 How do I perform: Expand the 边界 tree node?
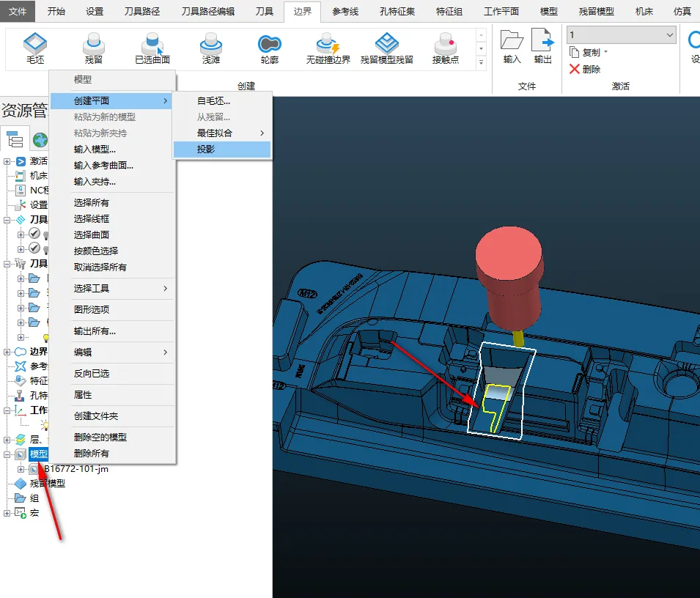tap(7, 352)
